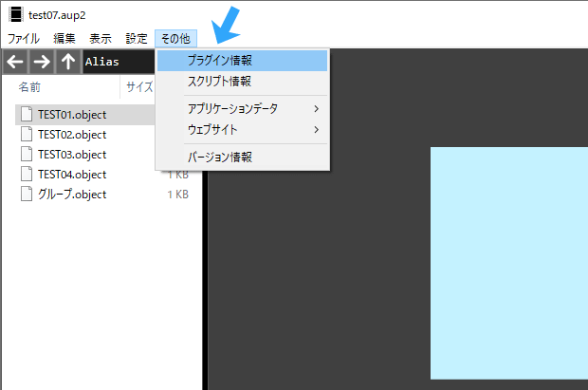Open the 設定 menu
The image size is (588, 390).
tap(137, 39)
